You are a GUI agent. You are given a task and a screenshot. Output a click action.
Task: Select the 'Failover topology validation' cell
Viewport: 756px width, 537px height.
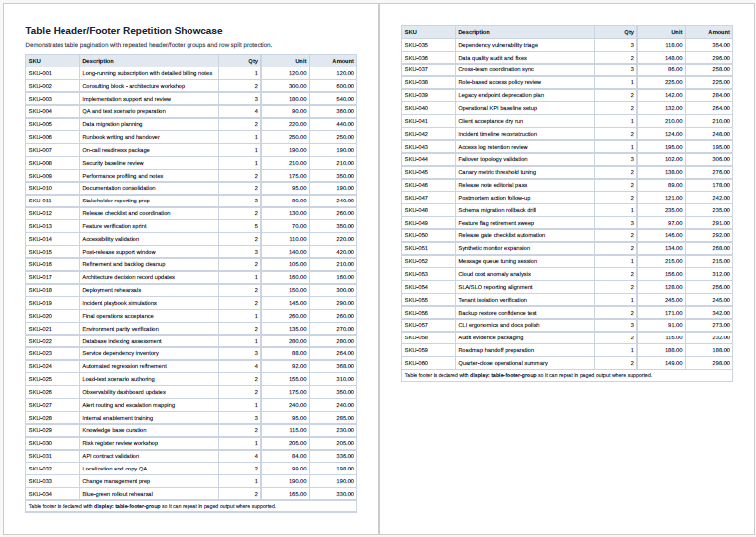pyautogui.click(x=493, y=159)
